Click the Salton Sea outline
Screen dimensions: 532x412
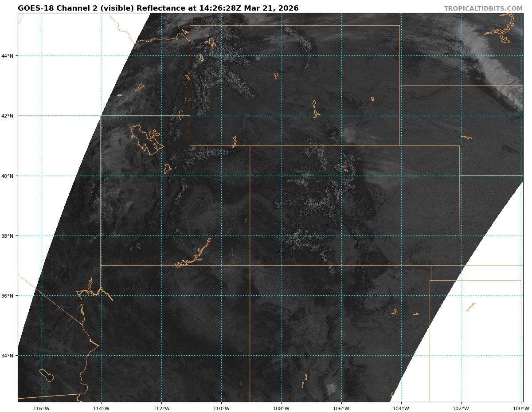(x=47, y=375)
